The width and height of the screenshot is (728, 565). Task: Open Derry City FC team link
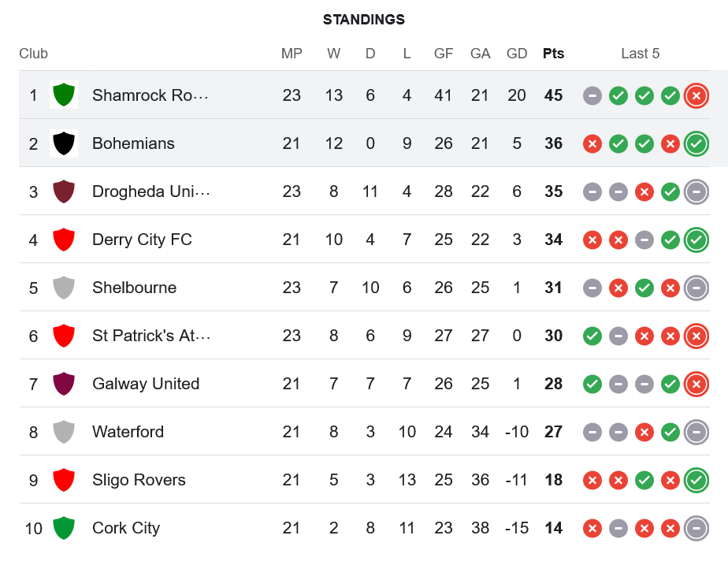click(x=142, y=240)
